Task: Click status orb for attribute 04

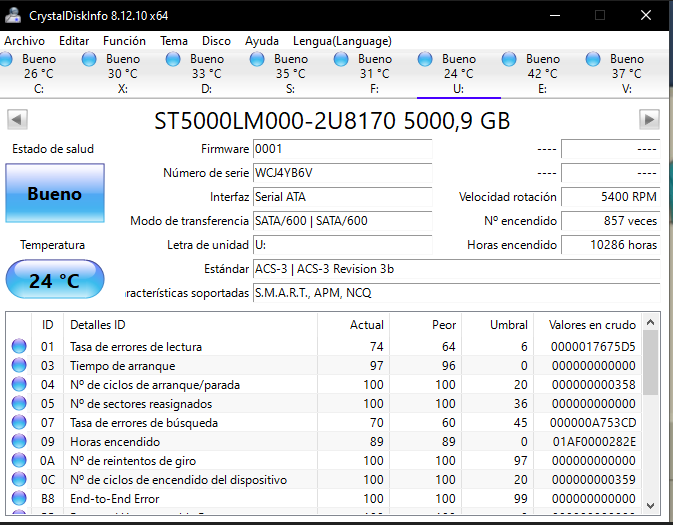Action: [19, 384]
